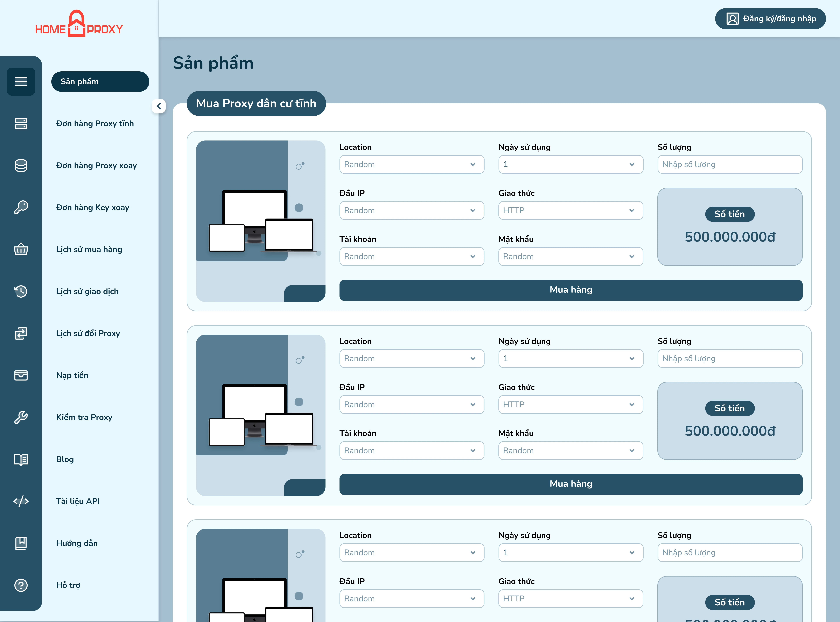Expand first product's Giao thức HTTP dropdown
This screenshot has height=622, width=840.
tap(570, 210)
